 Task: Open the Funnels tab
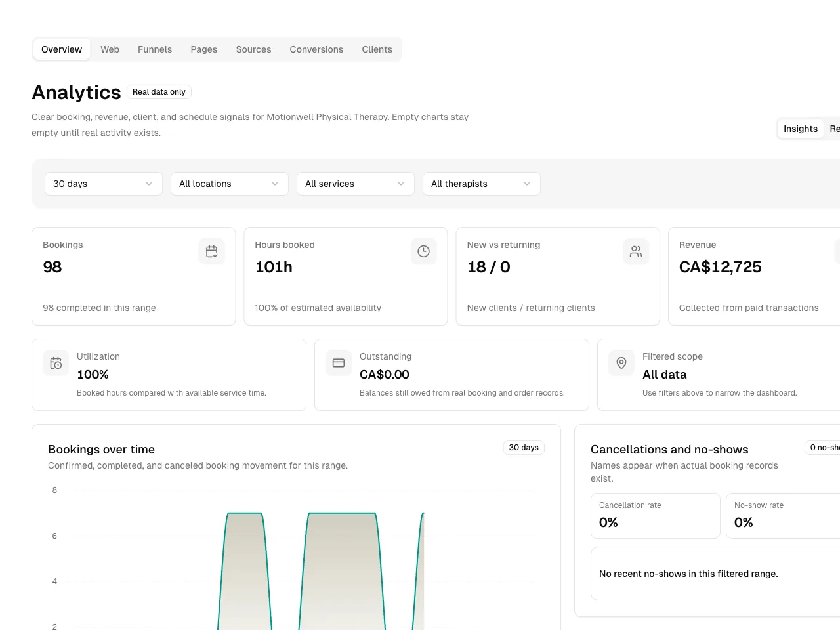click(x=155, y=49)
